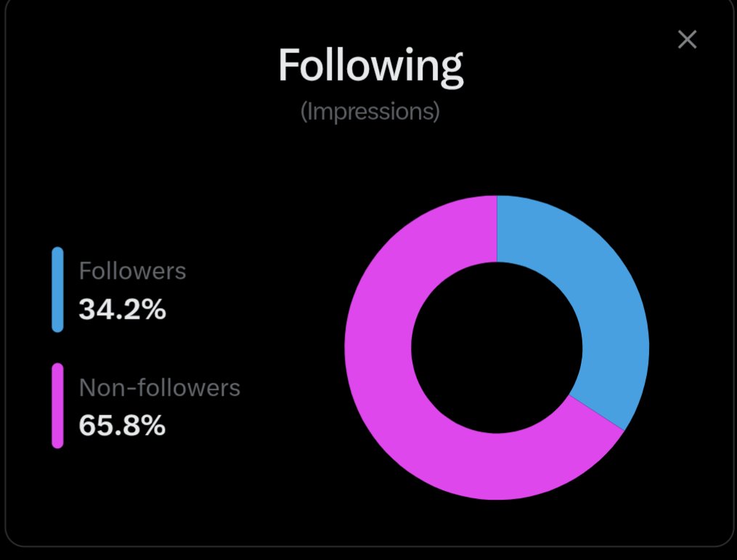Viewport: 737px width, 560px height.
Task: Close the Following impressions panel
Action: tap(687, 39)
